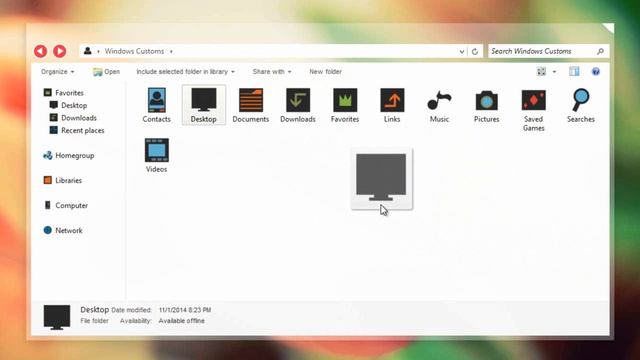Click the dragged Desktop monitor thumbnail
The image size is (640, 360).
382,179
